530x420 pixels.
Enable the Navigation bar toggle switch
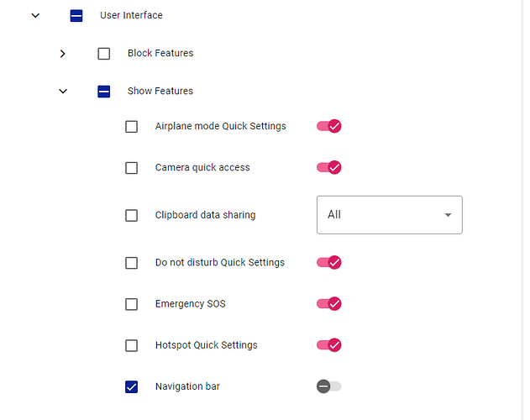329,386
